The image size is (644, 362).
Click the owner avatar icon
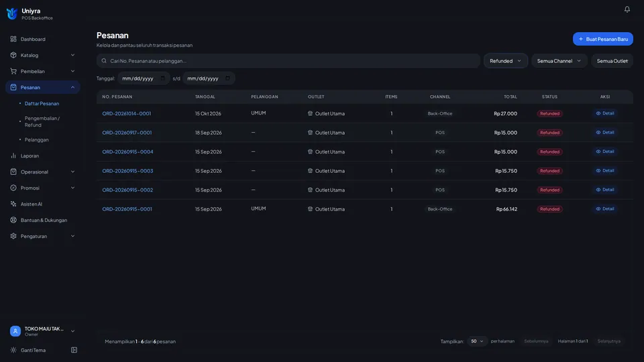coord(15,330)
